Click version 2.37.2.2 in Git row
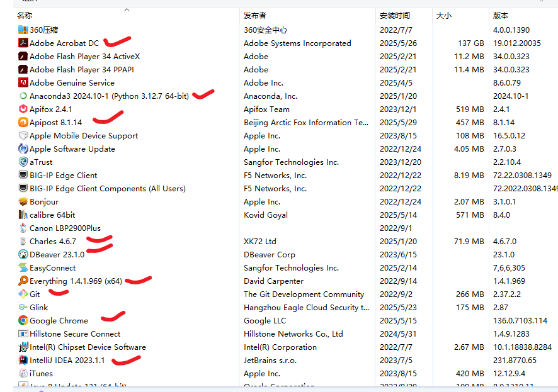The height and width of the screenshot is (392, 558). point(507,294)
